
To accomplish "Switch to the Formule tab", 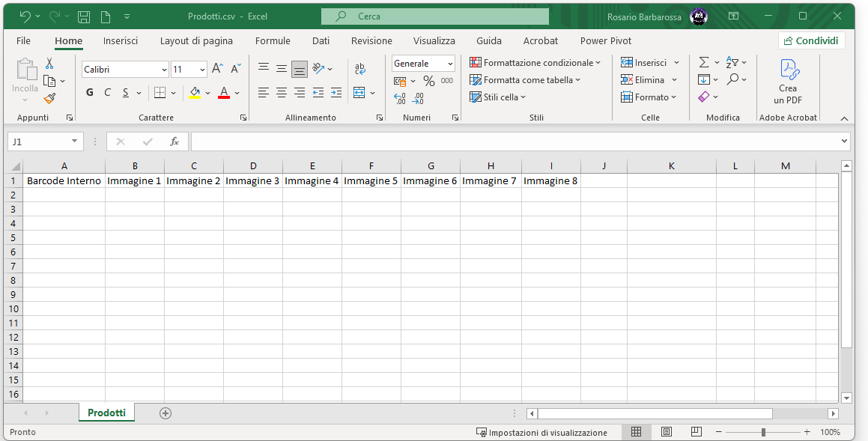I will tap(273, 40).
